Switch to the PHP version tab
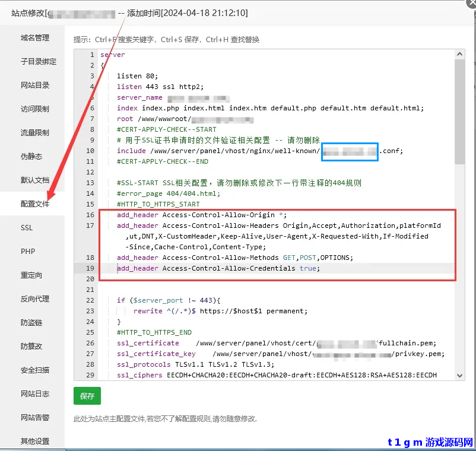Viewport: 476px width, 451px height. click(x=28, y=251)
